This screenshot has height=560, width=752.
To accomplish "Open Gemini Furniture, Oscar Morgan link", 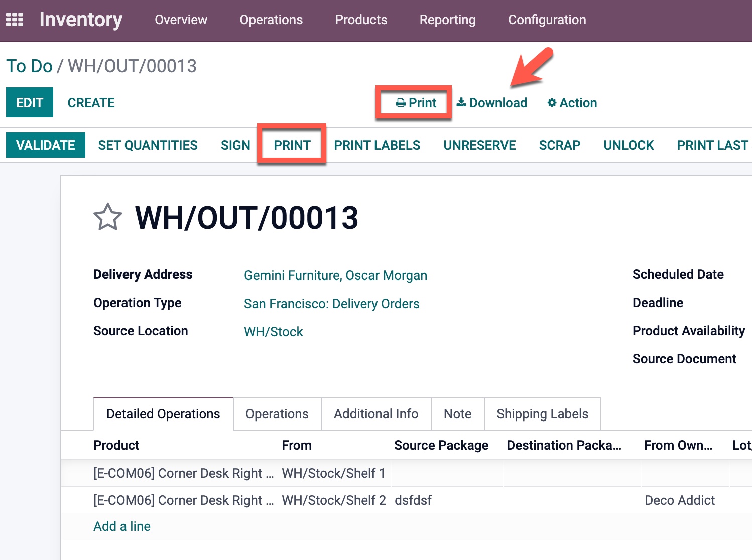I will (335, 275).
